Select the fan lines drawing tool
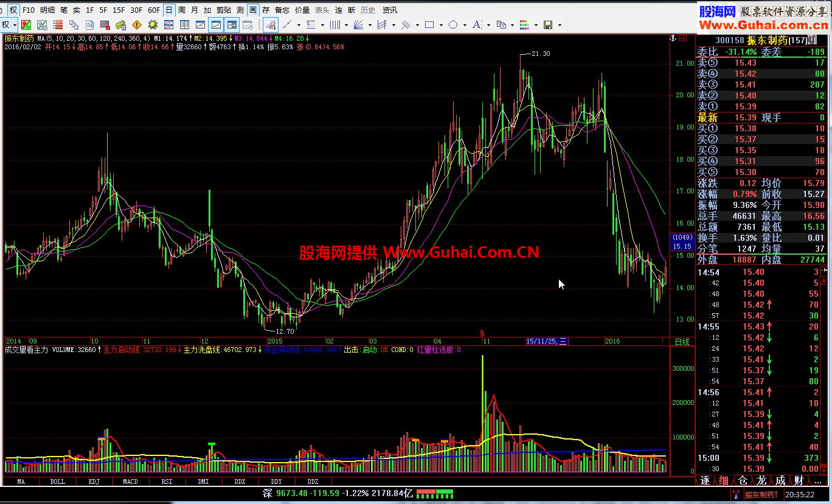This screenshot has height=504, width=832. pos(358,25)
